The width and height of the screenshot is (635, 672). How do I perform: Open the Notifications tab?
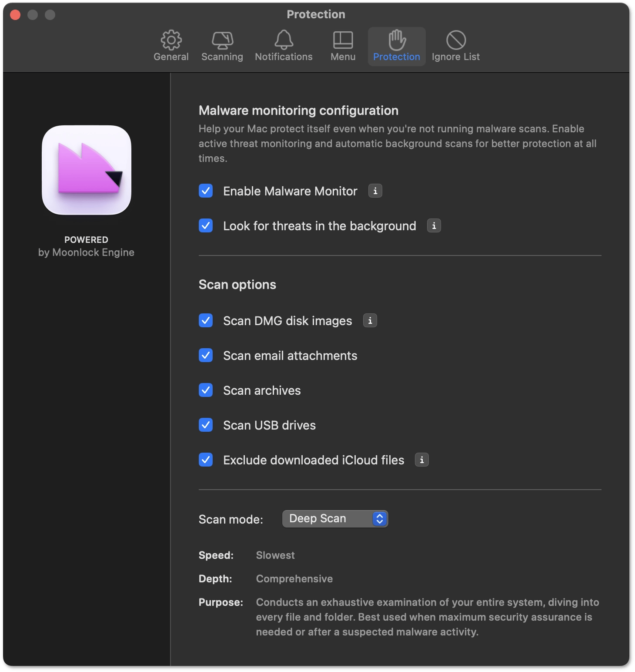[x=284, y=46]
